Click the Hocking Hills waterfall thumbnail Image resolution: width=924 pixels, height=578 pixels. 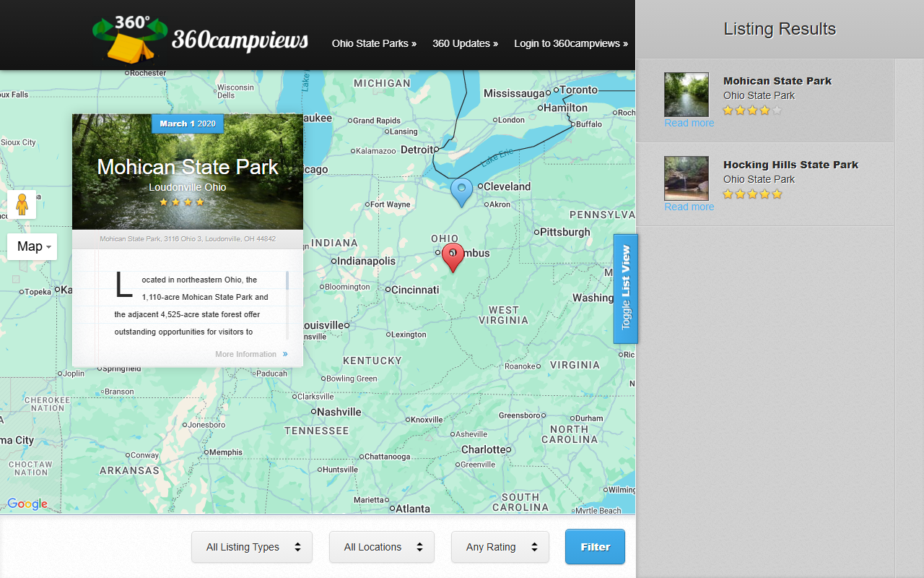tap(687, 178)
